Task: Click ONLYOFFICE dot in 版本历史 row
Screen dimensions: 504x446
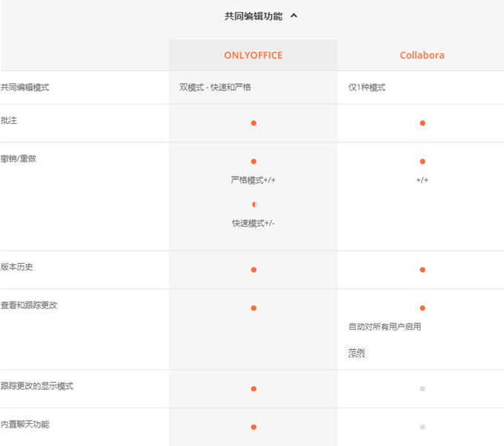Action: tap(253, 270)
